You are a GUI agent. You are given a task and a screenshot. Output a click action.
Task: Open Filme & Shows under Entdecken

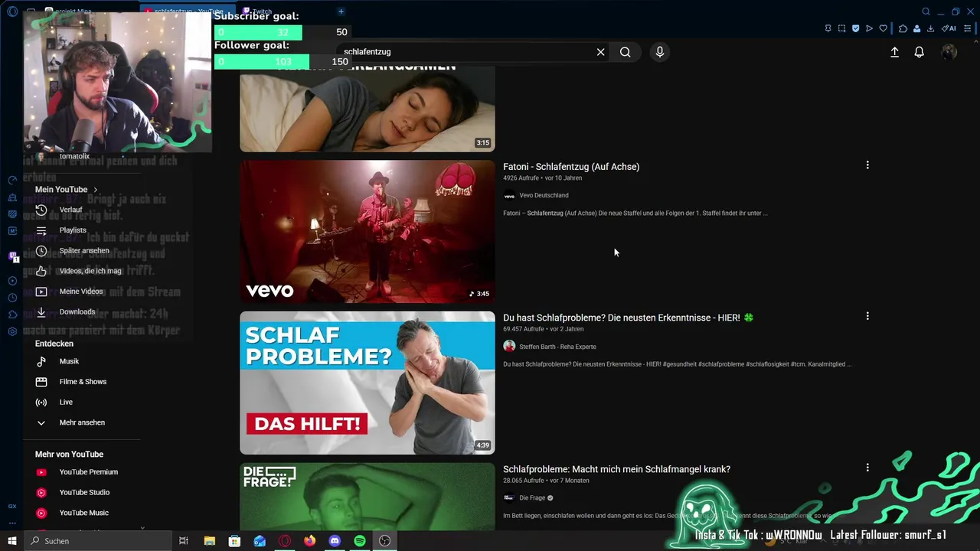tap(83, 382)
